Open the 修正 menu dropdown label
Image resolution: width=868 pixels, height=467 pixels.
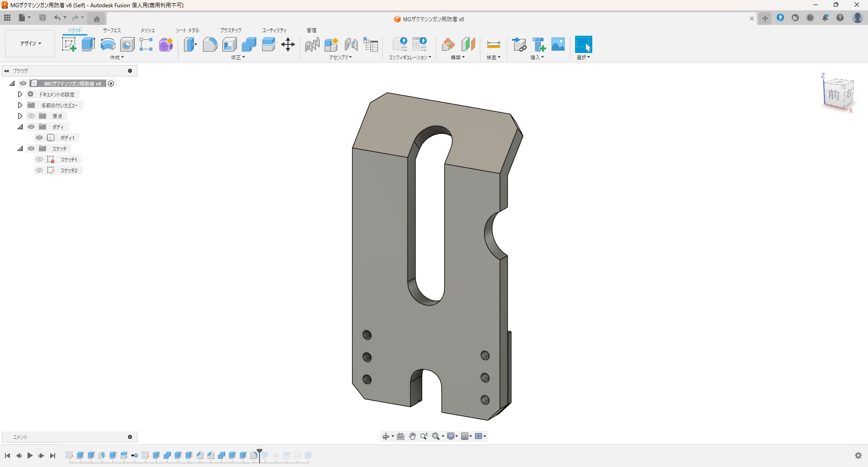point(238,57)
